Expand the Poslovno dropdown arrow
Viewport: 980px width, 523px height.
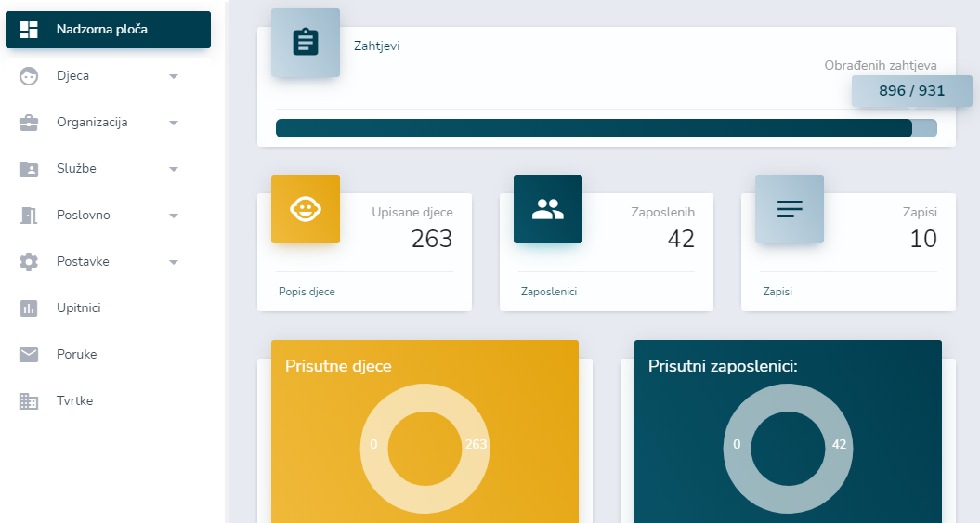pyautogui.click(x=174, y=216)
